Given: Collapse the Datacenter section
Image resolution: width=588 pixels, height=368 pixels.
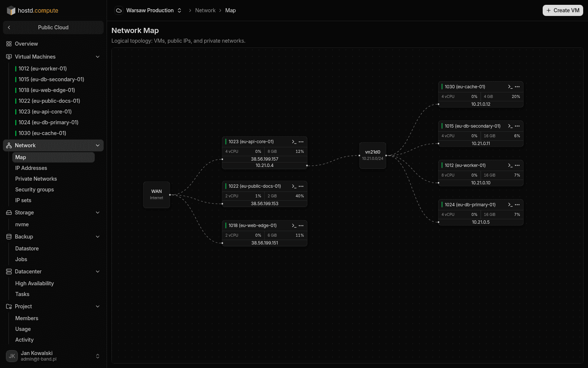Looking at the screenshot, I should pyautogui.click(x=98, y=272).
